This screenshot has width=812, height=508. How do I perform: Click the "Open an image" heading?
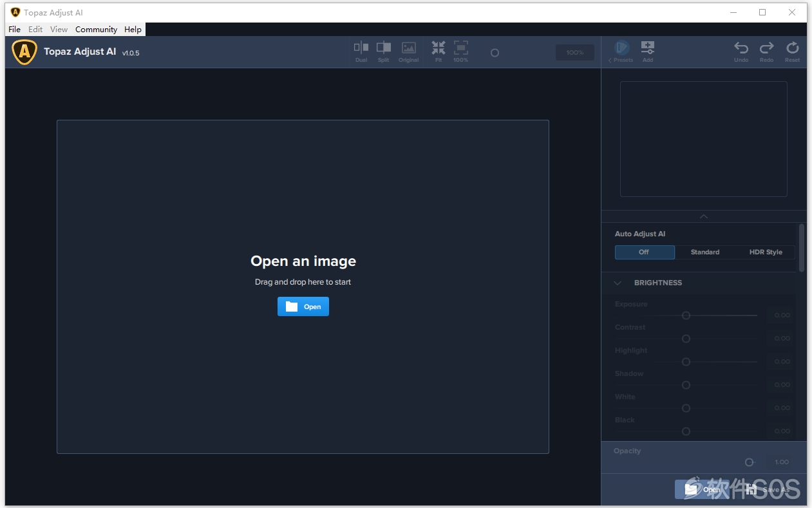click(x=303, y=261)
